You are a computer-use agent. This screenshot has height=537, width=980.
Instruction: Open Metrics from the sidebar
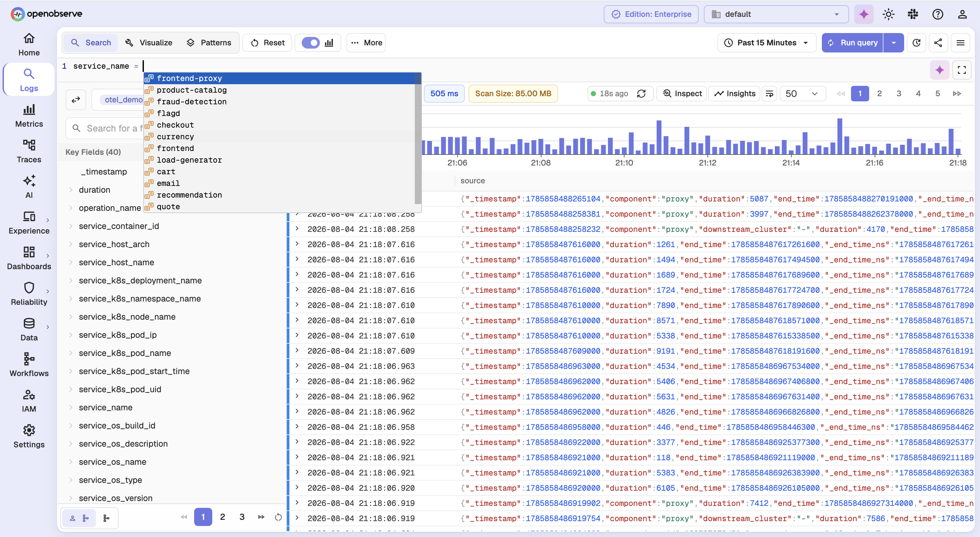(29, 116)
